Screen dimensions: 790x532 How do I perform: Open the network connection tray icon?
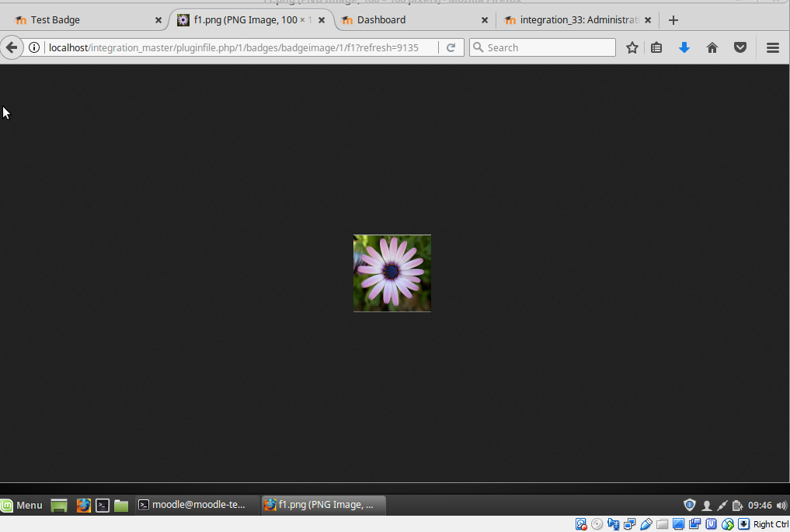(722, 506)
